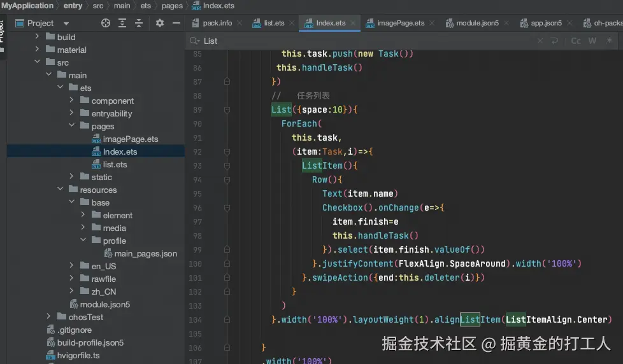Collapse the pages folder

pos(71,125)
